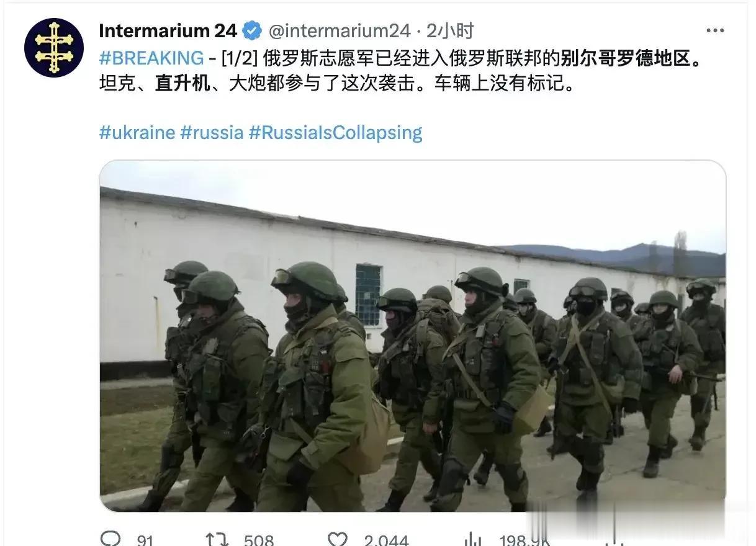Enlarge the marching soldiers photo
Screen dimensions: 756x546
413,336
